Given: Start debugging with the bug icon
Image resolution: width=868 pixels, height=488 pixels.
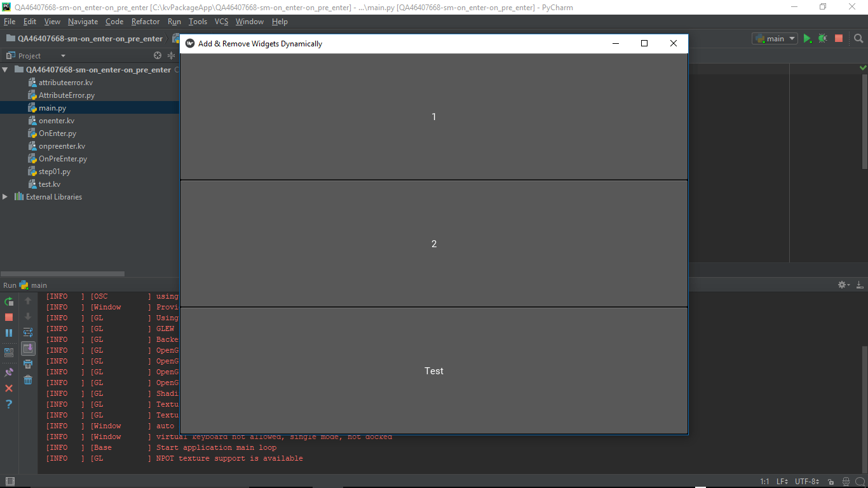Looking at the screenshot, I should [x=823, y=38].
